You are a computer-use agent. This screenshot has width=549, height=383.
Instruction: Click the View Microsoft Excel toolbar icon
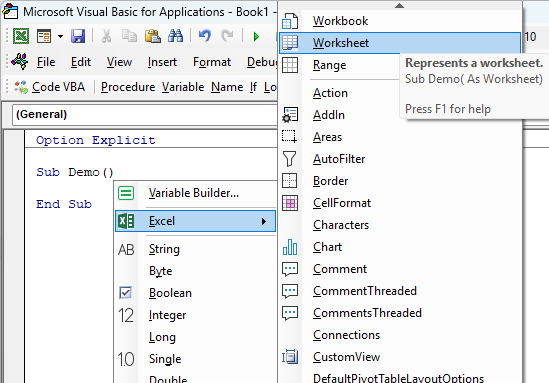click(x=21, y=36)
